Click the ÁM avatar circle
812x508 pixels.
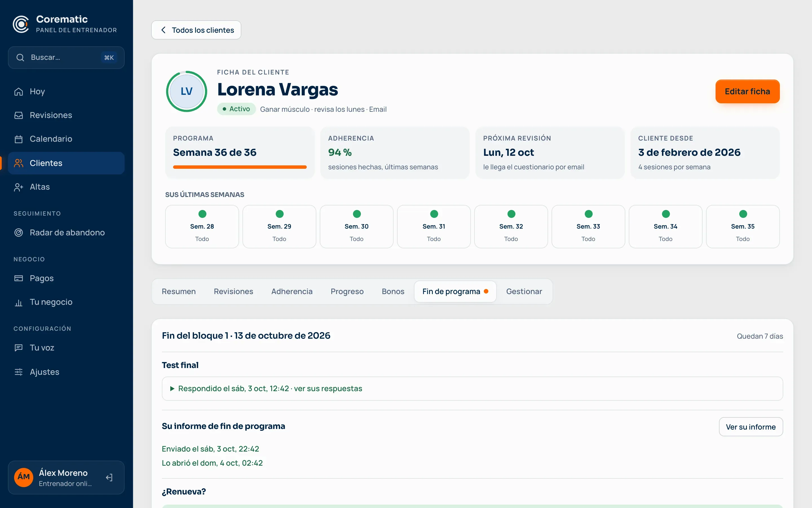tap(24, 477)
